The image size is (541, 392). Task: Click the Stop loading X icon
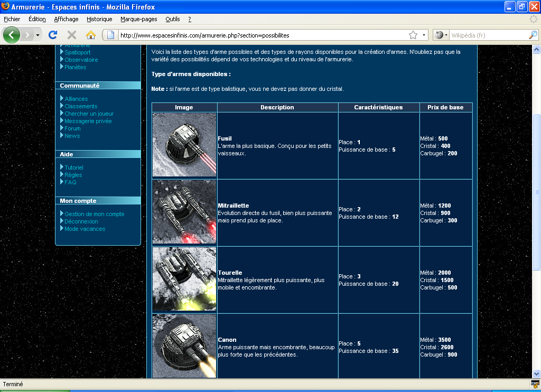click(x=72, y=35)
